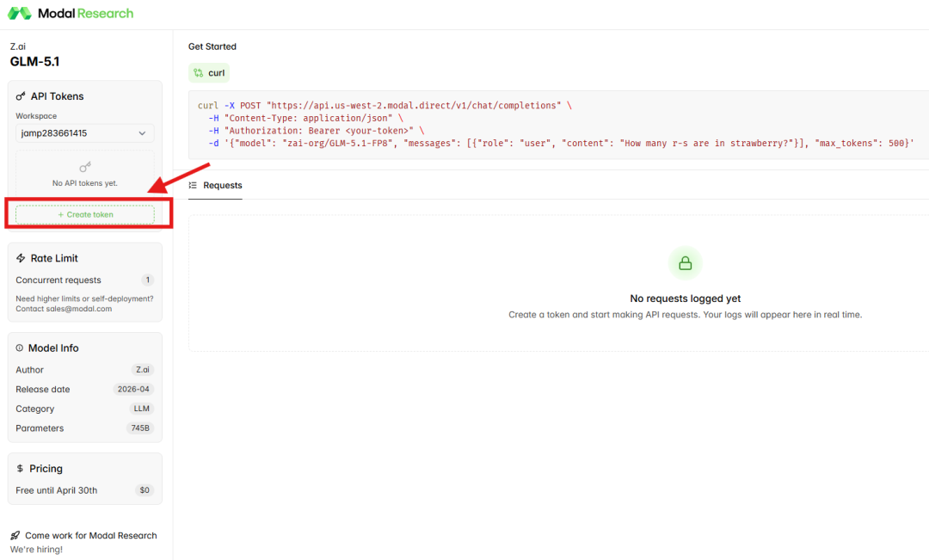Open the Workspace dropdown jamp283661415
The height and width of the screenshot is (560, 929).
[x=84, y=132]
